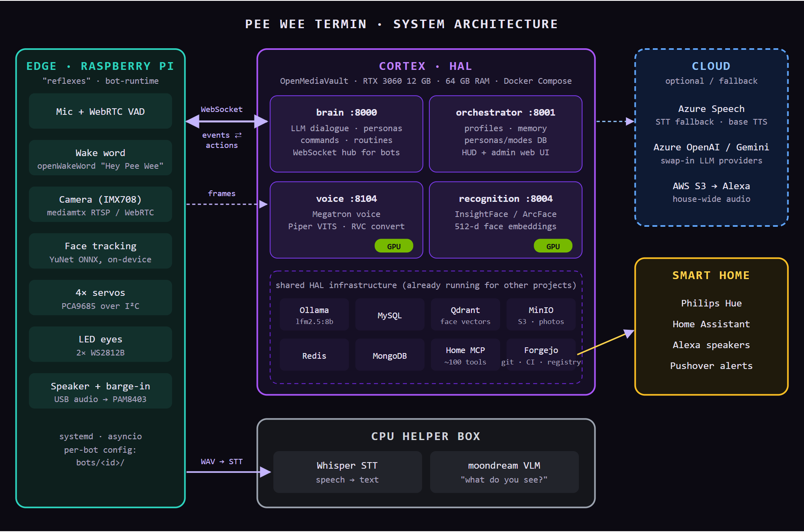Screen dimensions: 804x532
Task: Click the MySQL tile
Action: tap(390, 315)
